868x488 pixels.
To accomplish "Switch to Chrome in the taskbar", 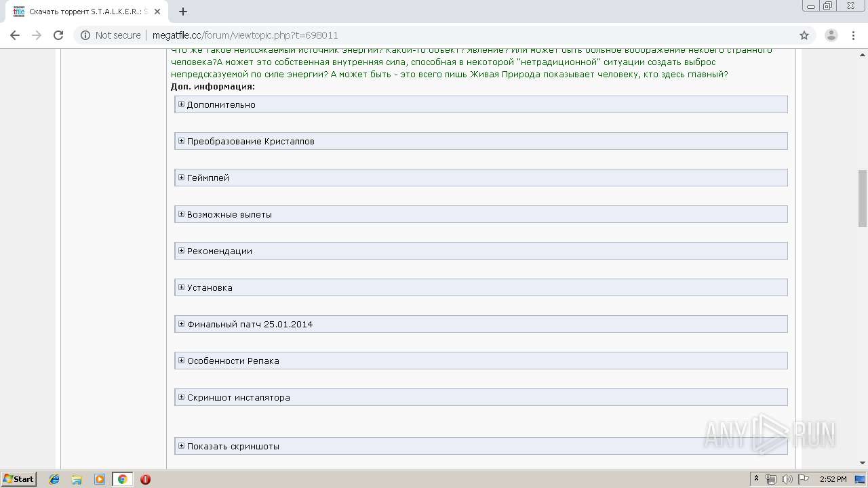I will (122, 479).
